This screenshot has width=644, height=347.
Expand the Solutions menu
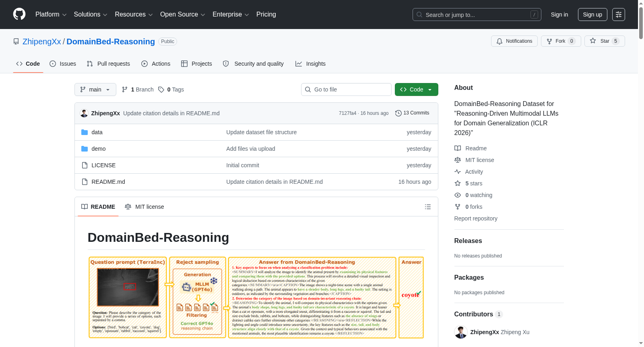(91, 15)
